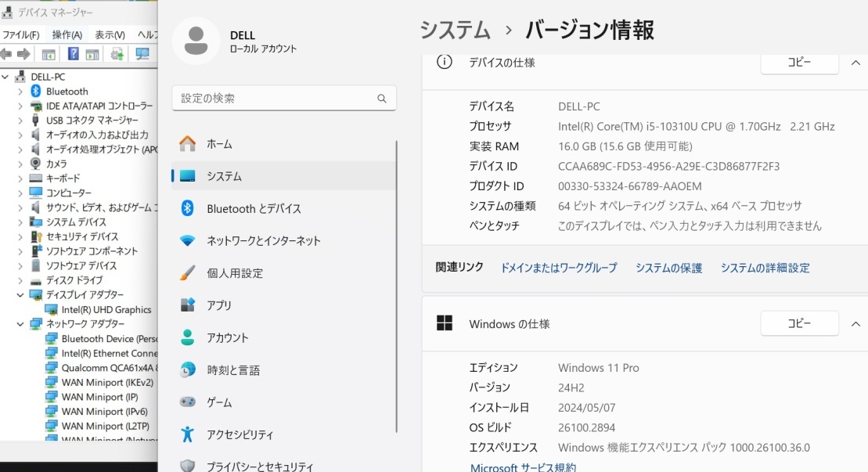Click the カメラ device category icon
Screen dimensions: 868x472
click(x=35, y=164)
